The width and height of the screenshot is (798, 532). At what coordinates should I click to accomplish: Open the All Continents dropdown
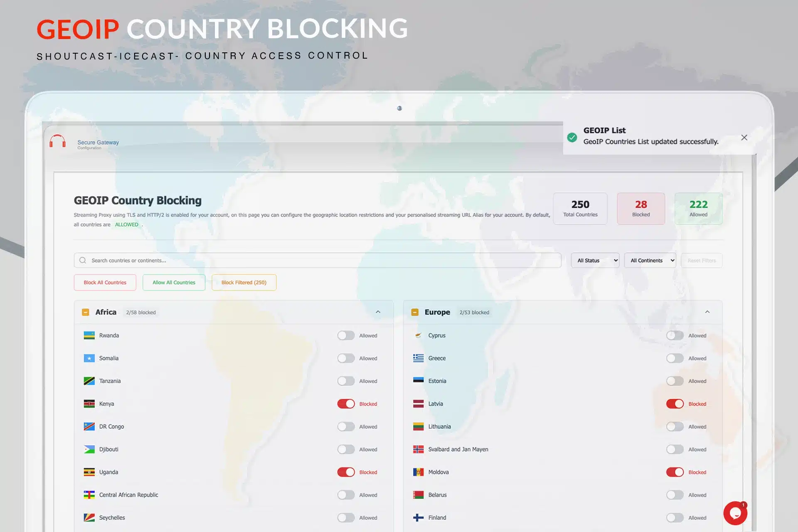650,260
